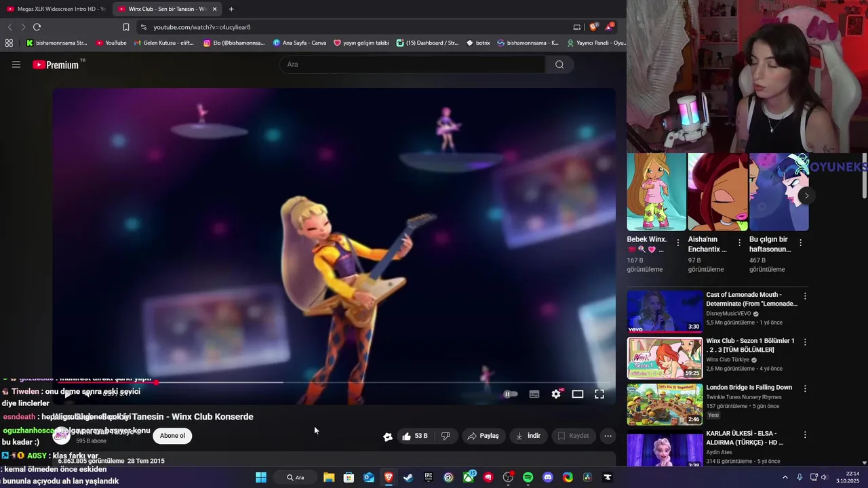Click the İndir download button
The image size is (868, 488).
[x=528, y=436]
